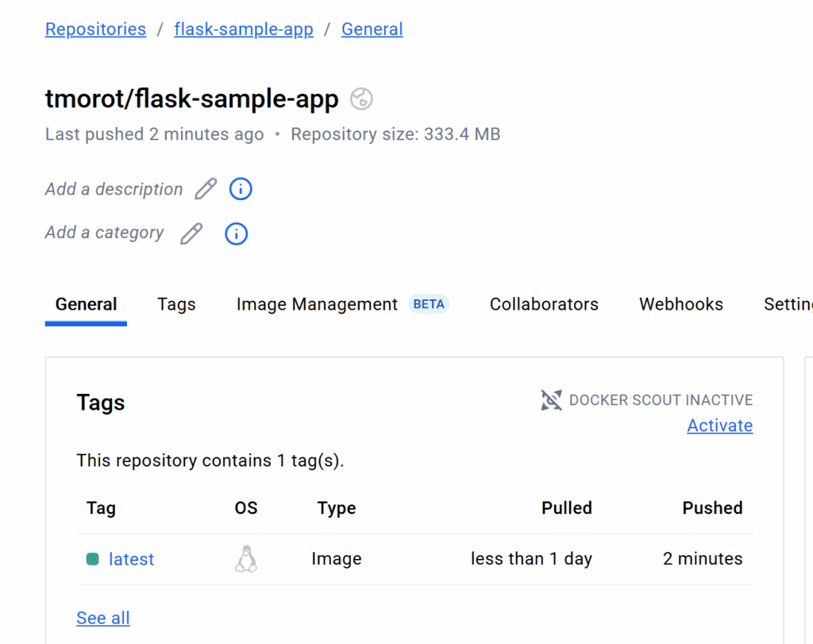Click the green status indicator beside latest
The image size is (813, 644).
coord(92,559)
